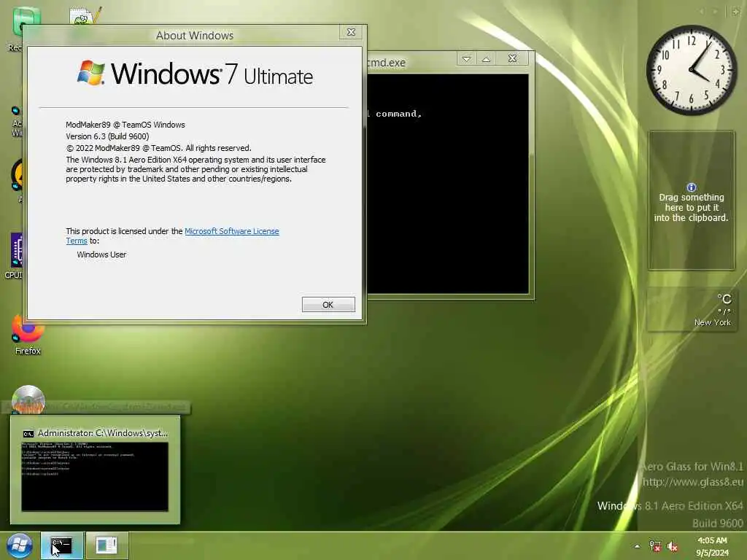
Task: Click the muted volume tray icon
Action: pos(672,546)
